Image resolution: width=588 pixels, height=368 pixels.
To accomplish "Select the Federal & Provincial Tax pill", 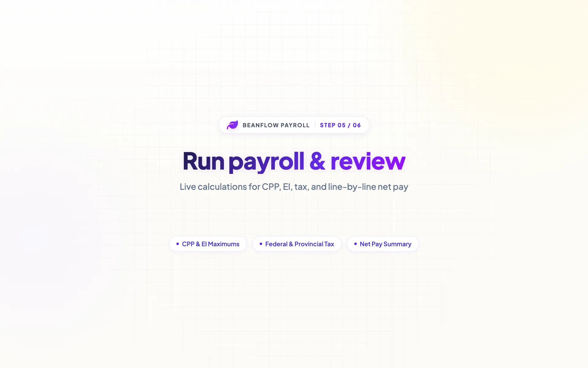I will [297, 244].
